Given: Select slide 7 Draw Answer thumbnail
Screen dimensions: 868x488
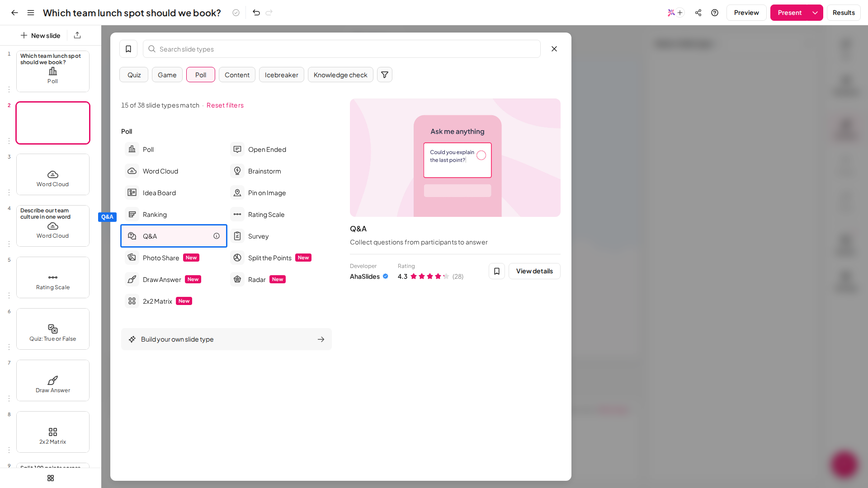Looking at the screenshot, I should [x=53, y=380].
